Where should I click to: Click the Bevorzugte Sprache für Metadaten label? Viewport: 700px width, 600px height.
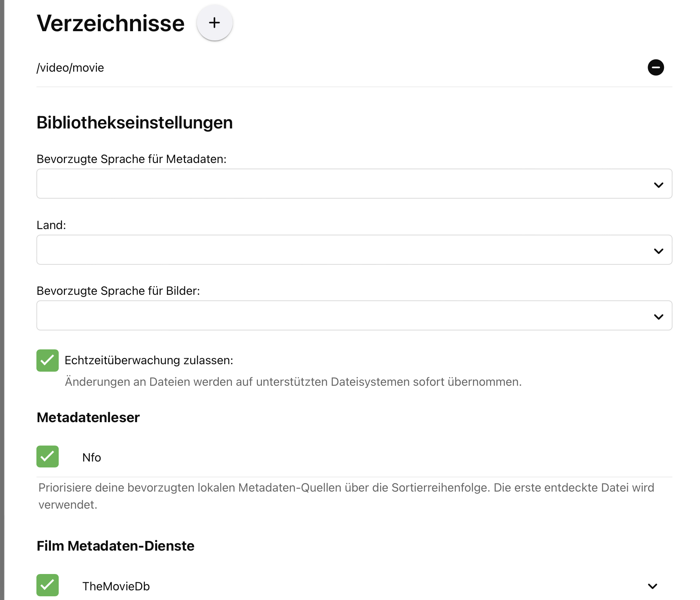pos(132,159)
